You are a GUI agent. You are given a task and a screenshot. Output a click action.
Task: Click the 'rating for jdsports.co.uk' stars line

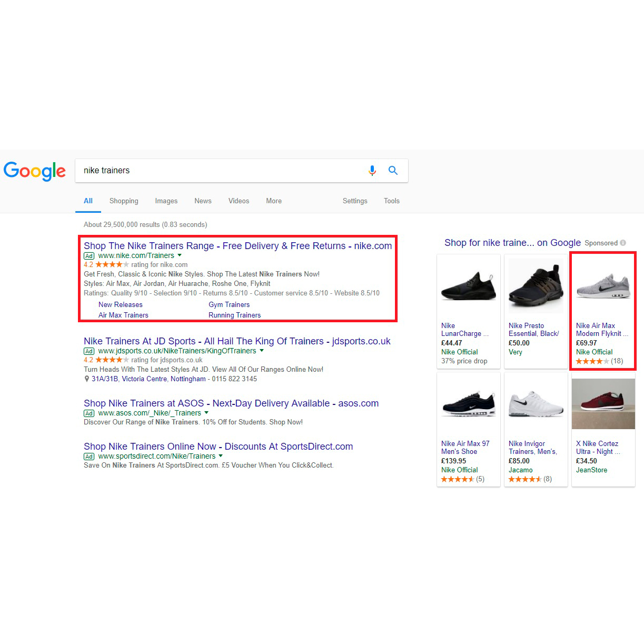coord(143,360)
